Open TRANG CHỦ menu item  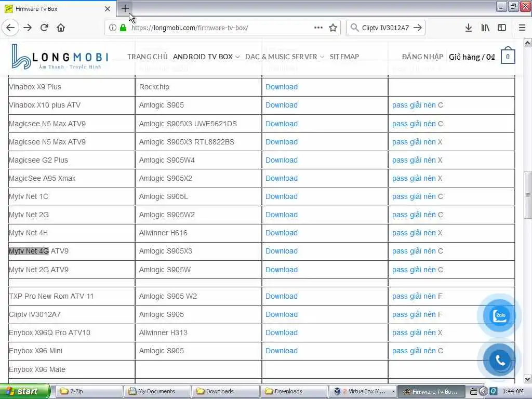coord(148,57)
